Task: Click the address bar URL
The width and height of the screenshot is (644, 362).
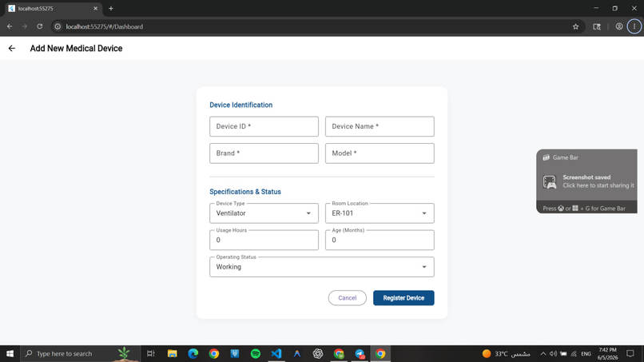Action: pos(105,26)
